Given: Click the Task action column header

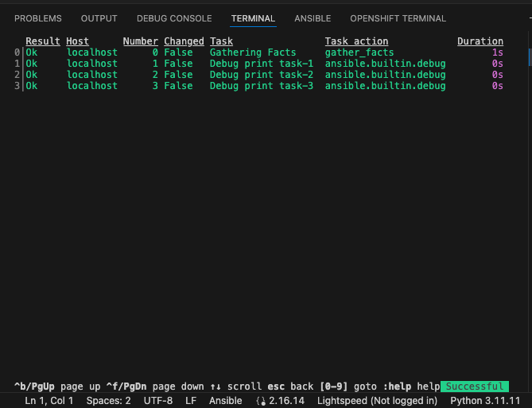Looking at the screenshot, I should (x=356, y=41).
